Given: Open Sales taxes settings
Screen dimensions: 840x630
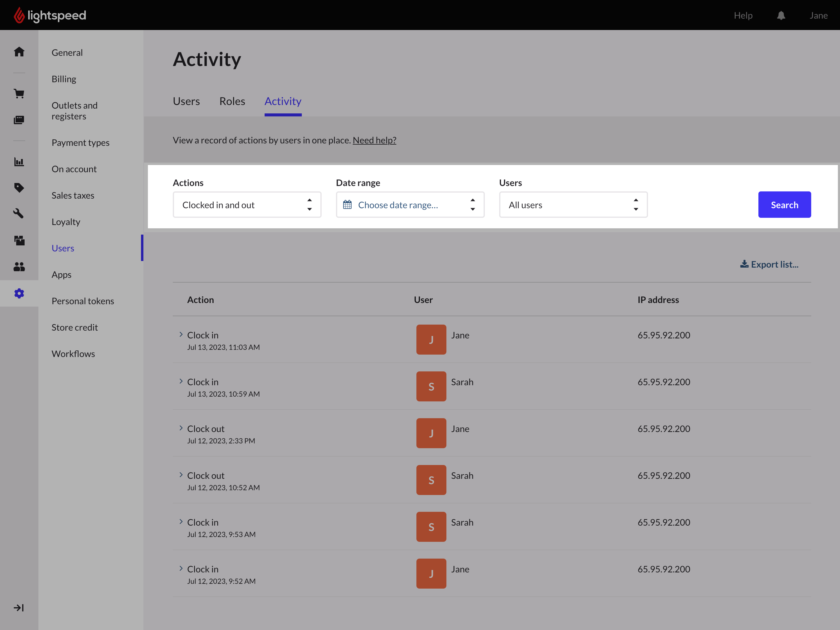Looking at the screenshot, I should pos(73,195).
